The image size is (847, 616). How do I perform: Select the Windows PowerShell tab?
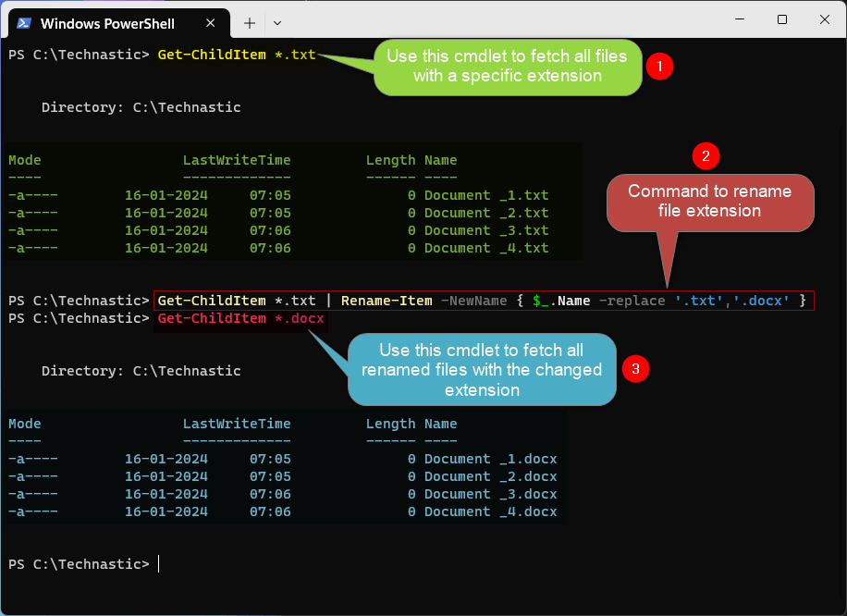[x=111, y=23]
